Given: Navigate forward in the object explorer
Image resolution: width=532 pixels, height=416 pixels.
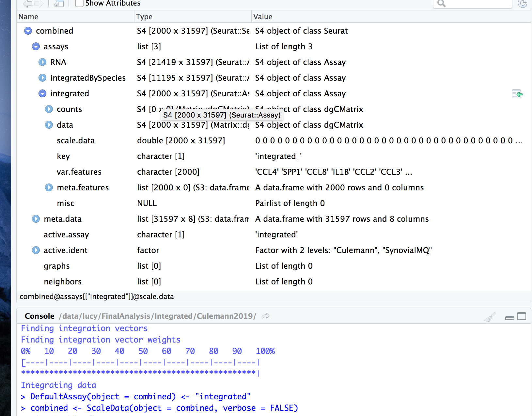Looking at the screenshot, I should click(x=39, y=4).
